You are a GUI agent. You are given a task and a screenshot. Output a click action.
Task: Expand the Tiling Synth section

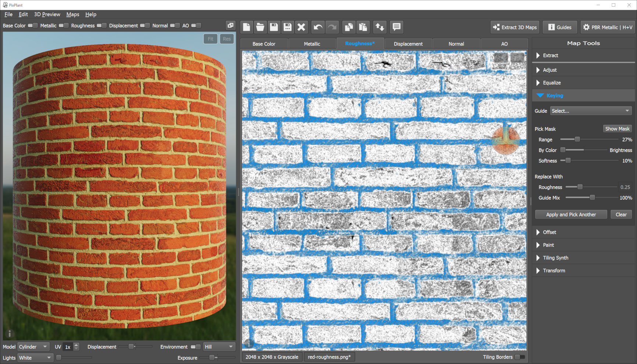pyautogui.click(x=555, y=258)
